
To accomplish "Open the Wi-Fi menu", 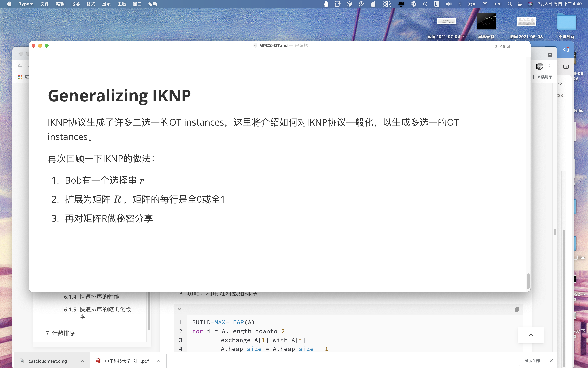I will click(485, 4).
